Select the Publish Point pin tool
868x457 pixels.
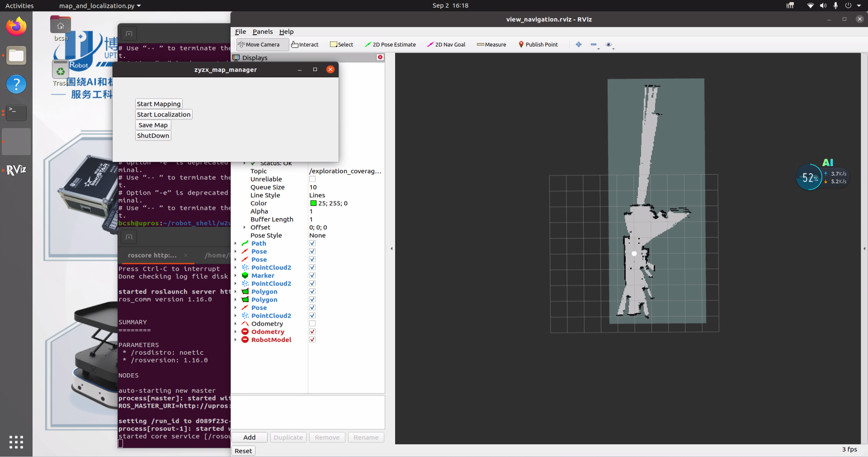tap(538, 44)
